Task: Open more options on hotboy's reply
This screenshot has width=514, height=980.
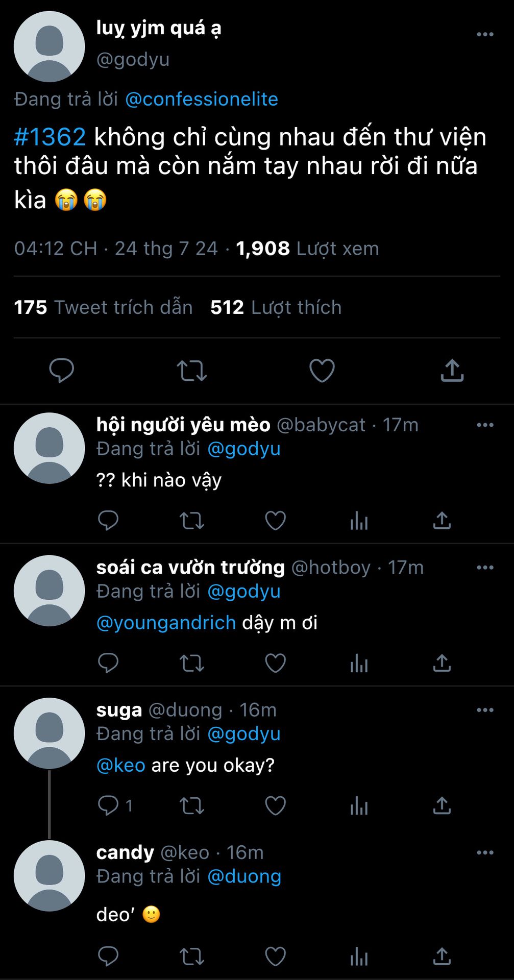Action: coord(485,567)
